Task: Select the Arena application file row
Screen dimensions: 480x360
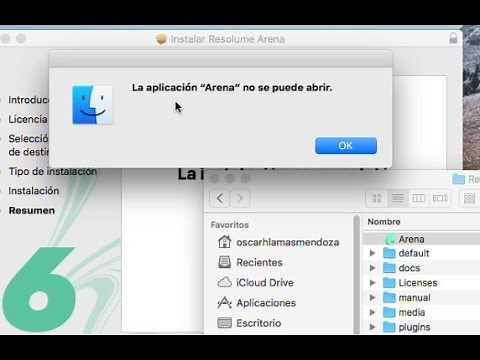Action: [x=421, y=239]
